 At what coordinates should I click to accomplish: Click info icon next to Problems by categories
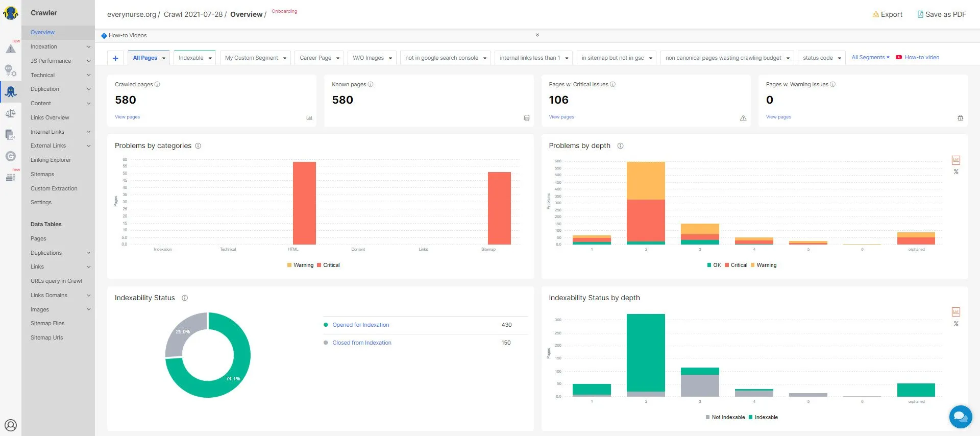coord(198,146)
